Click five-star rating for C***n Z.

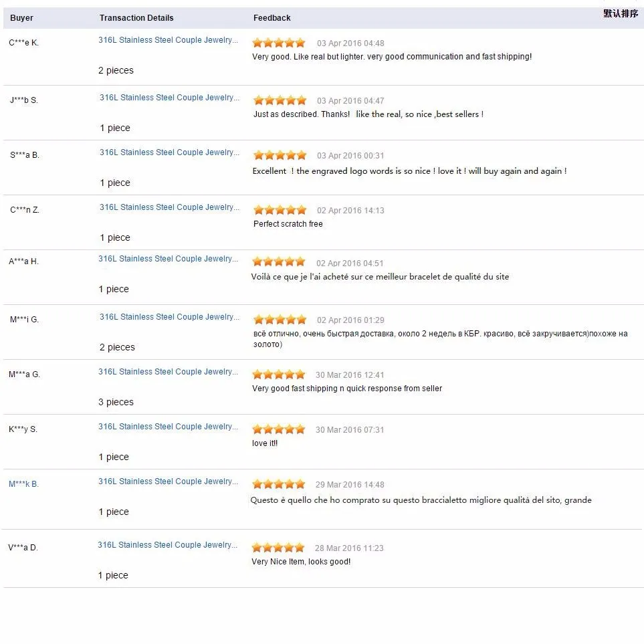click(280, 210)
